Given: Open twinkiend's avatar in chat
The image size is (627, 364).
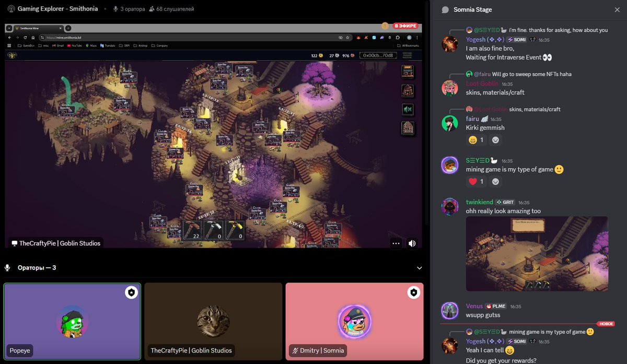Looking at the screenshot, I should pos(450,206).
